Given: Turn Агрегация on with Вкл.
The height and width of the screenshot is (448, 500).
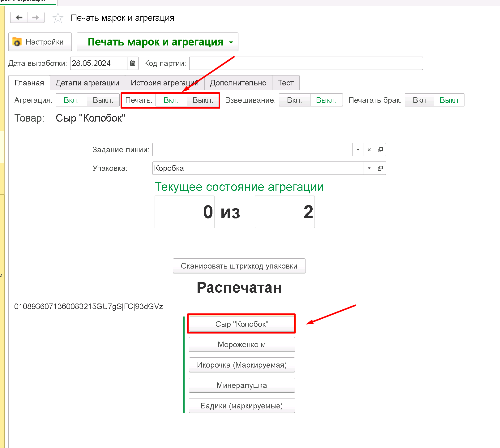Looking at the screenshot, I should point(71,100).
